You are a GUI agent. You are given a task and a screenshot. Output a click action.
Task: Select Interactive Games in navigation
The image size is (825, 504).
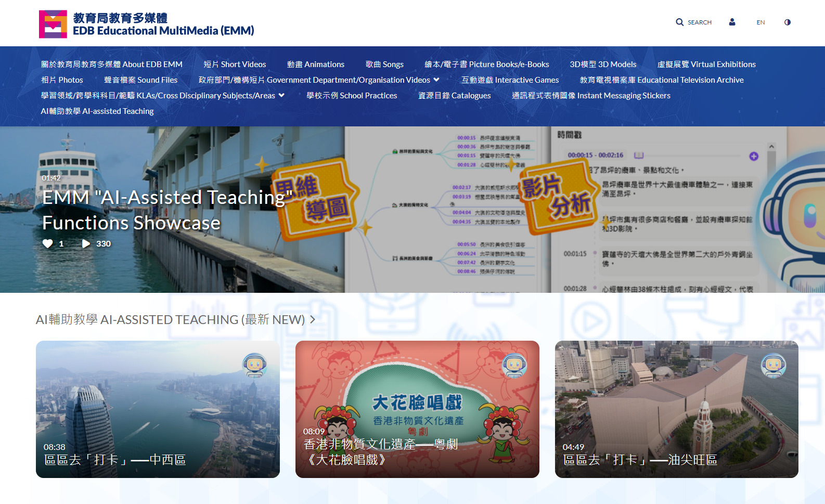click(510, 80)
